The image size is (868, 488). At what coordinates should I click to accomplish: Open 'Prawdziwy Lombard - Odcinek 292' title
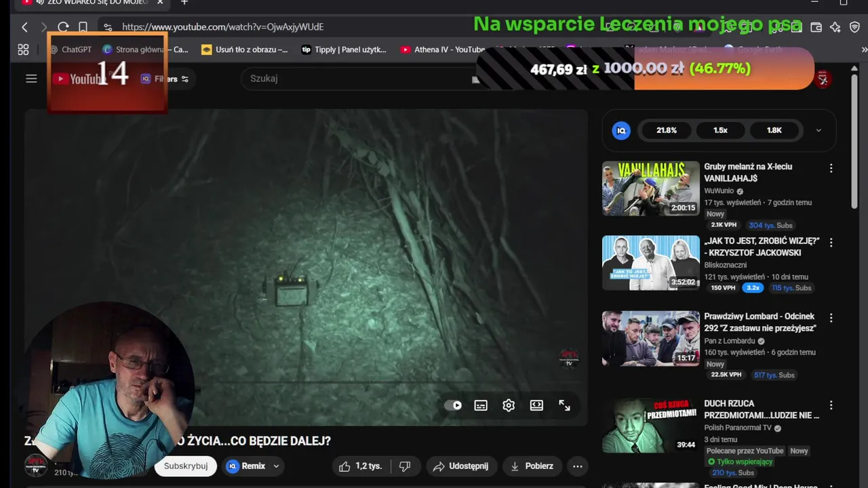click(760, 322)
